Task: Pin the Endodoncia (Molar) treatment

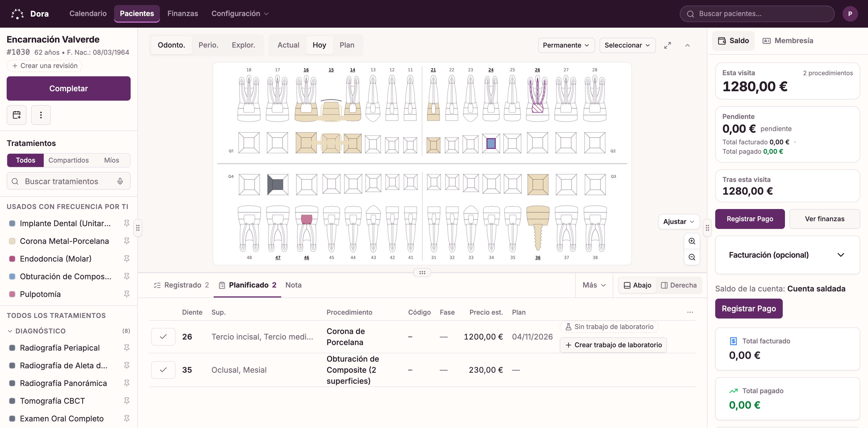Action: click(127, 259)
